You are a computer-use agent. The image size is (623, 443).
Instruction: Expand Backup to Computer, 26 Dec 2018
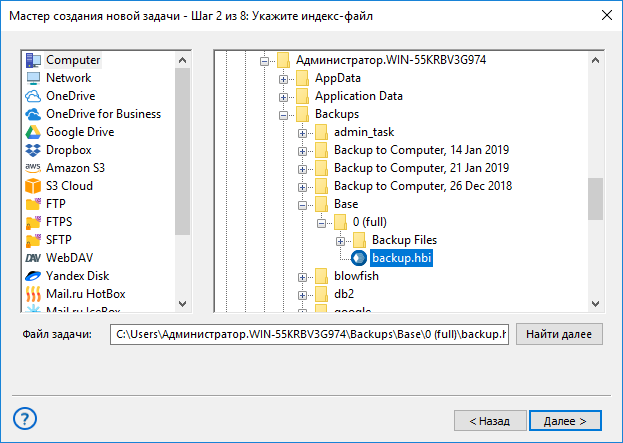(x=302, y=187)
